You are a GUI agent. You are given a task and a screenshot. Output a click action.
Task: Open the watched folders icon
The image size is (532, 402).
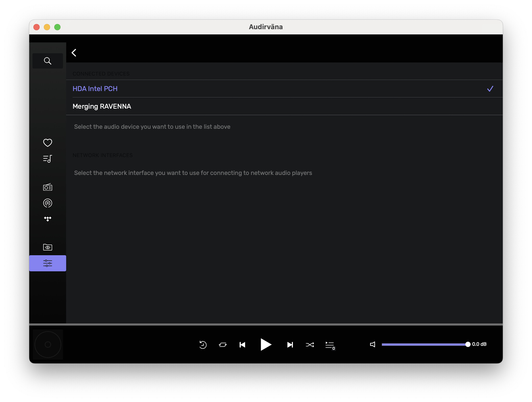[x=47, y=247]
